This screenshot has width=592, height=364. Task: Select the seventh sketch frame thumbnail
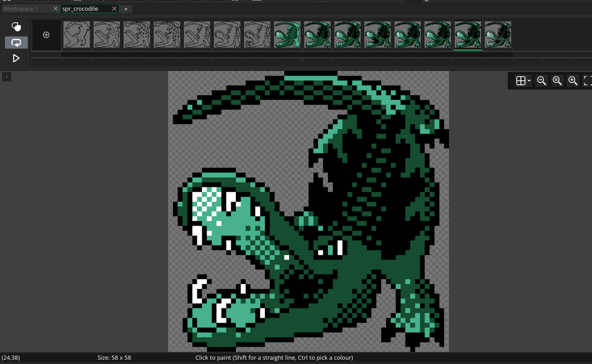[257, 35]
